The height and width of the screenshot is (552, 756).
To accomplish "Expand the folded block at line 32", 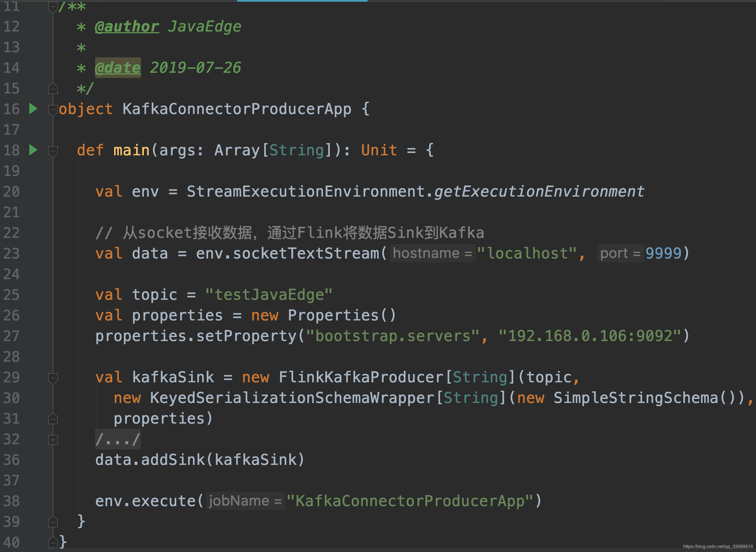I will [x=53, y=440].
